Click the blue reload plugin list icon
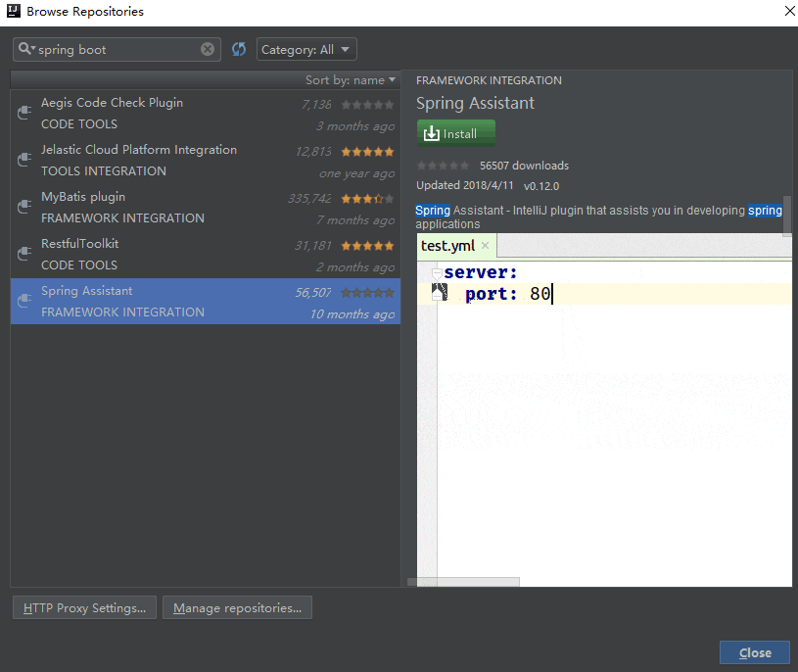Image resolution: width=798 pixels, height=672 pixels. (x=239, y=49)
